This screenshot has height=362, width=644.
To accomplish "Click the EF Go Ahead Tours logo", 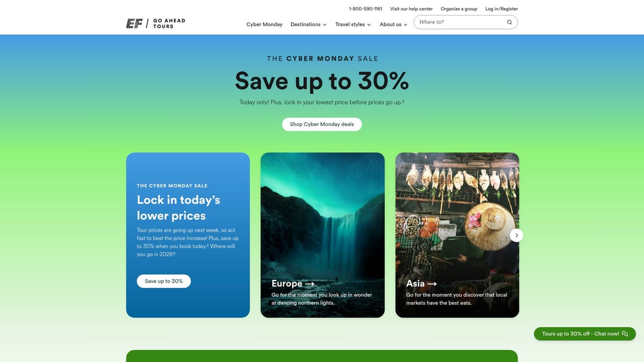I will [156, 24].
